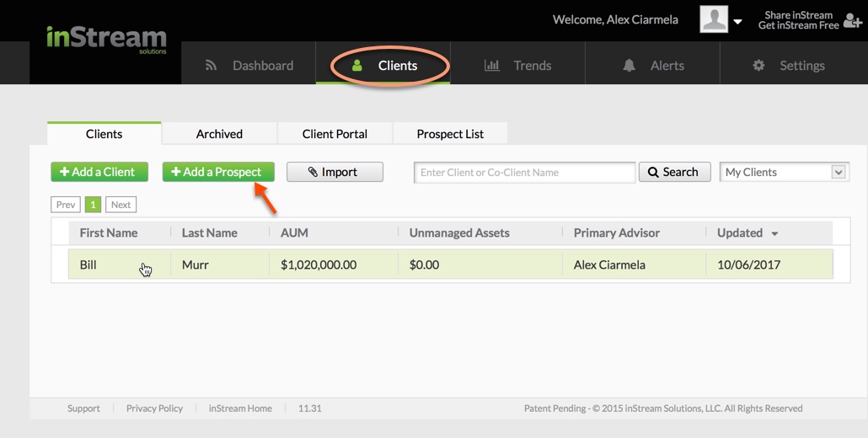Click the Search button

click(675, 172)
